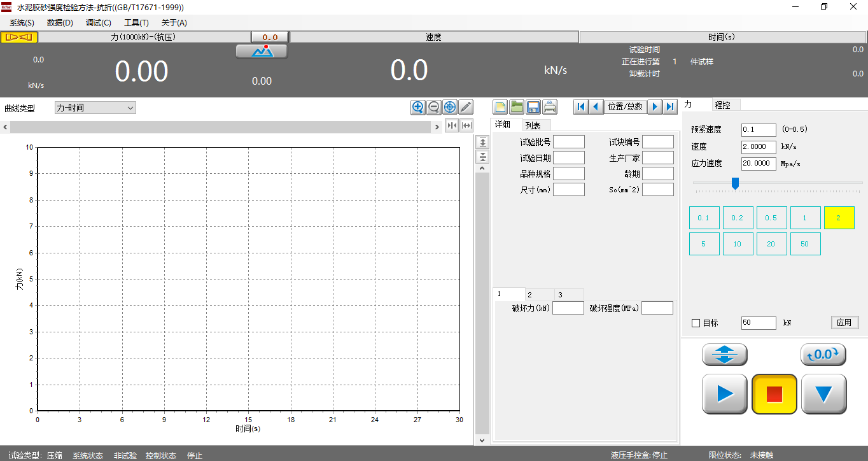Print report using the printer icon
Viewport: 868px width, 461px height.
(550, 107)
